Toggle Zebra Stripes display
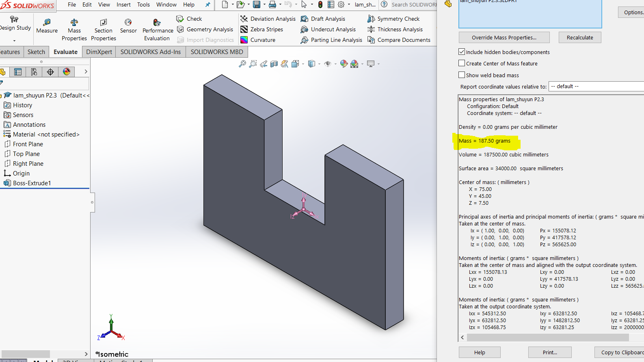Screen dimensions: 644x362 coord(262,29)
